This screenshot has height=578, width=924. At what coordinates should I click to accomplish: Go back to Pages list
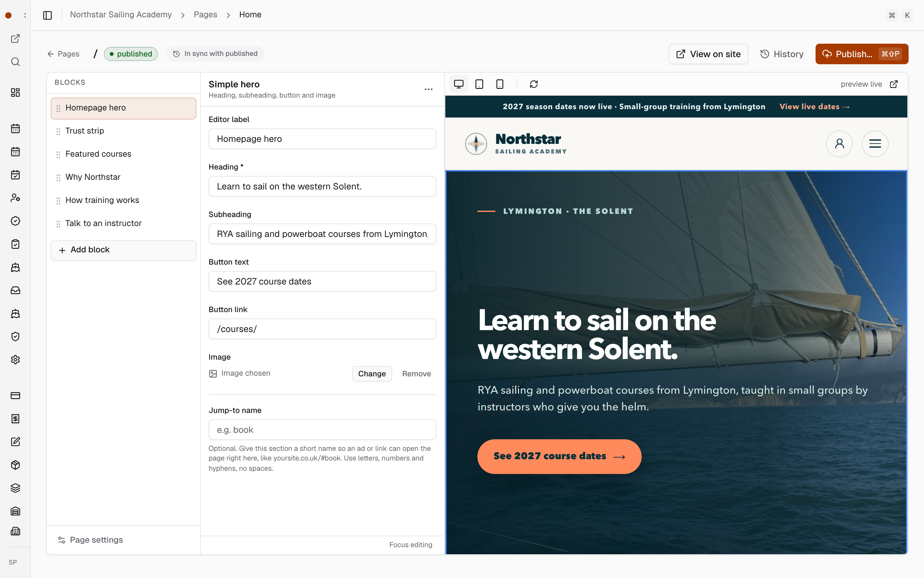pos(64,54)
